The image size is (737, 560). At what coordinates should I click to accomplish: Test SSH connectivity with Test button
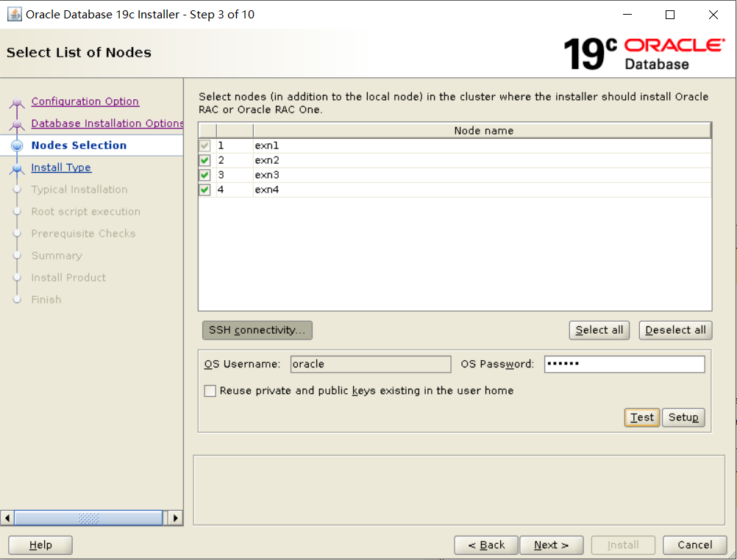642,417
